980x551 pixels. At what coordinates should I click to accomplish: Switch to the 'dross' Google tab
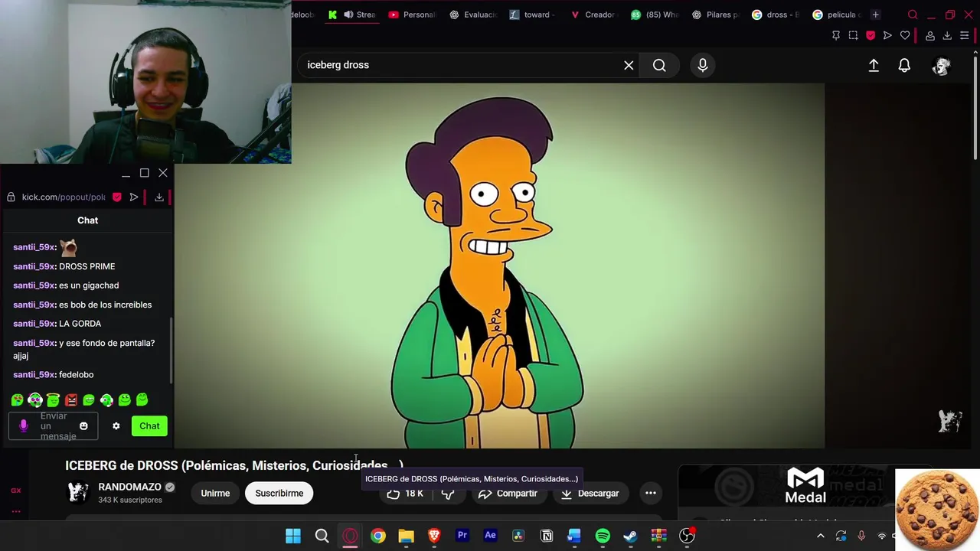coord(776,15)
